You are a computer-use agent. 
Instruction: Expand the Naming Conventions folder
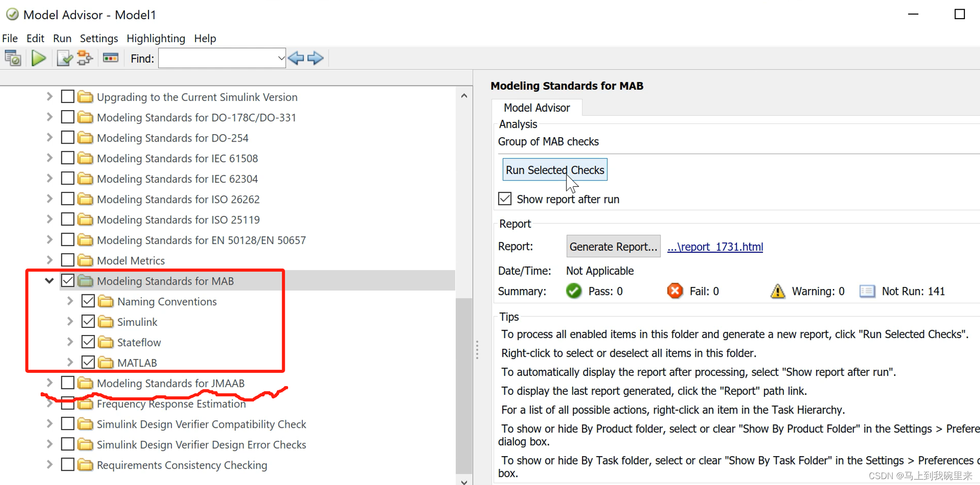[x=70, y=301]
